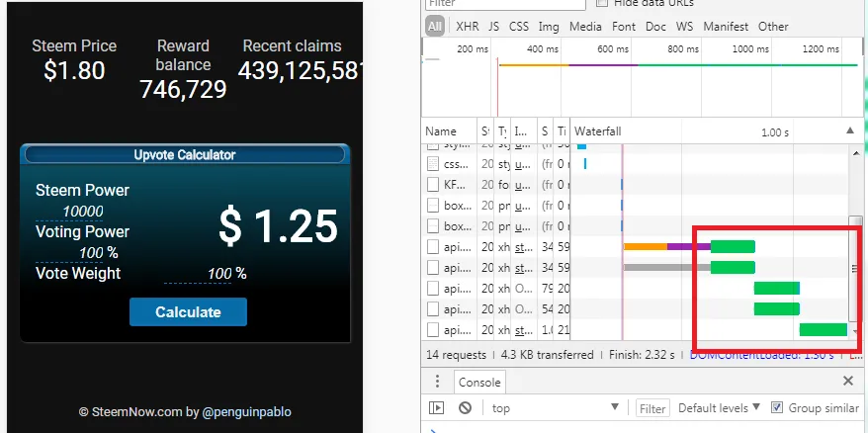Click file icon of api row sized 54
The width and height of the screenshot is (868, 433).
(x=433, y=309)
